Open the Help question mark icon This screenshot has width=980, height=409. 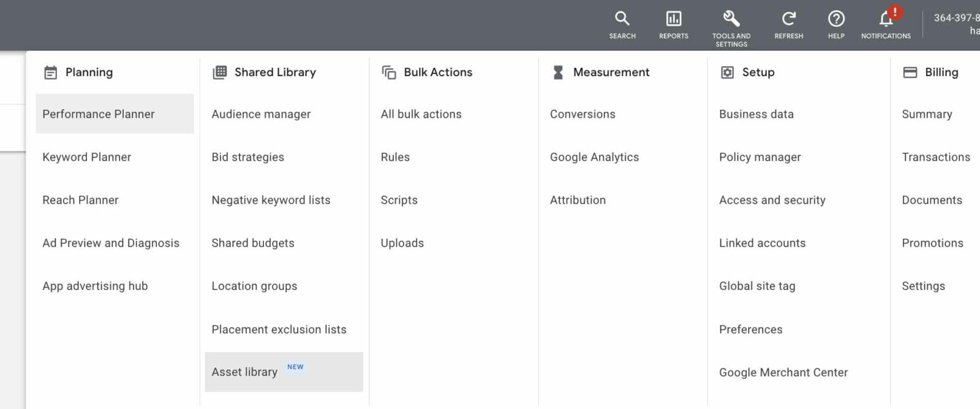(836, 18)
